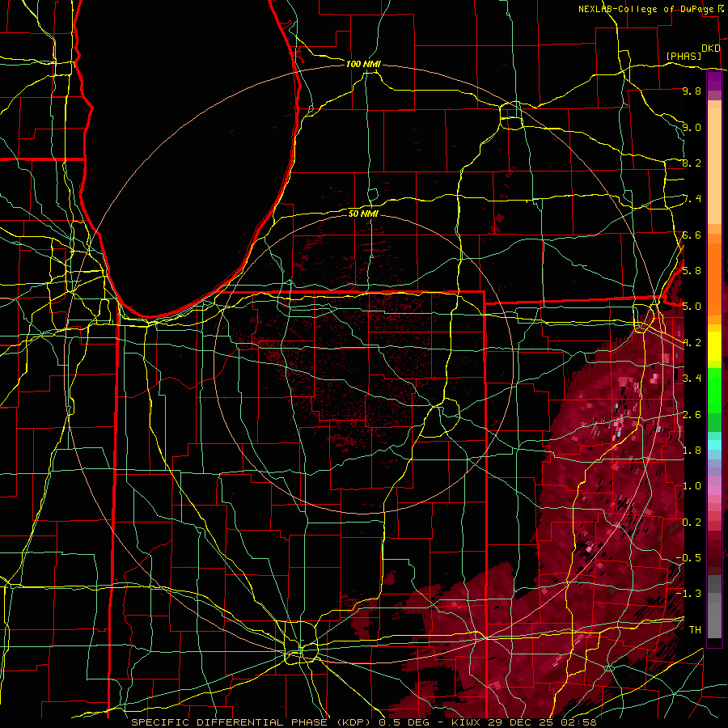Select the 9.8 value on the KDP scale
Viewport: 728px width, 728px height.
692,91
